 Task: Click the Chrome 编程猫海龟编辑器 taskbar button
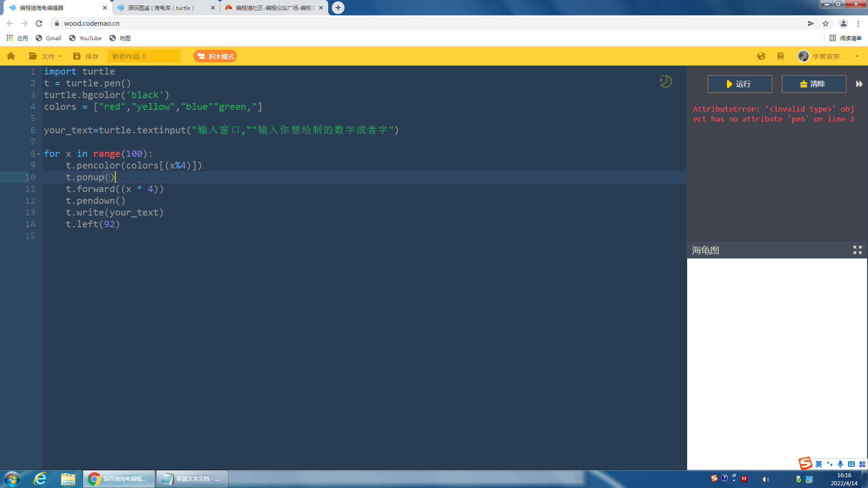click(x=119, y=479)
